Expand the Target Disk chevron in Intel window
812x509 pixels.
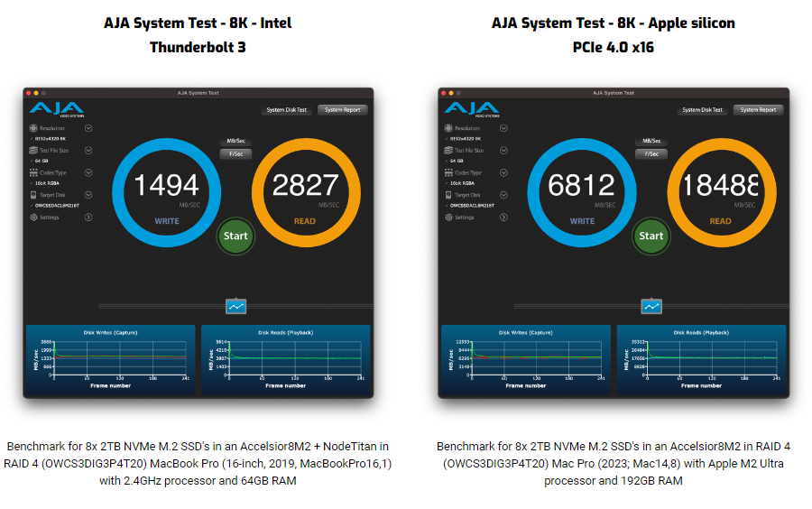tap(88, 195)
